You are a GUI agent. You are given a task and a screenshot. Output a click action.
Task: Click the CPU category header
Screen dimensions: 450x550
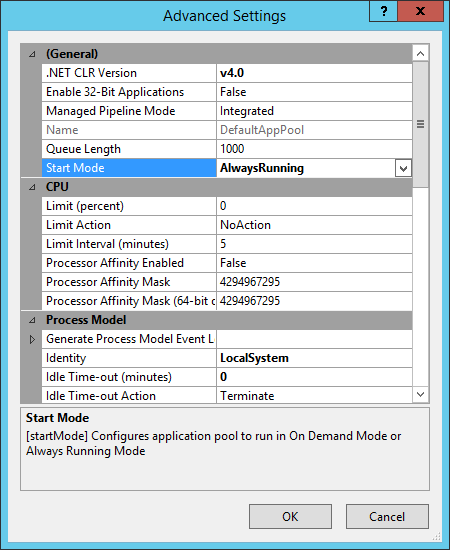pyautogui.click(x=216, y=187)
